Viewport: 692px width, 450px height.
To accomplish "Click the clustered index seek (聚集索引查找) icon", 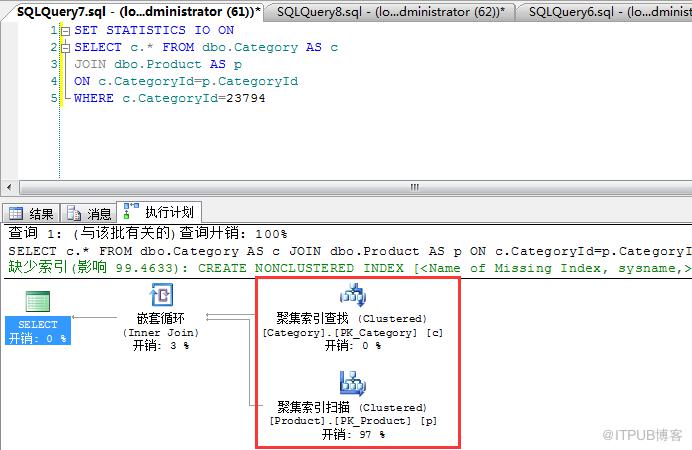I will (353, 295).
